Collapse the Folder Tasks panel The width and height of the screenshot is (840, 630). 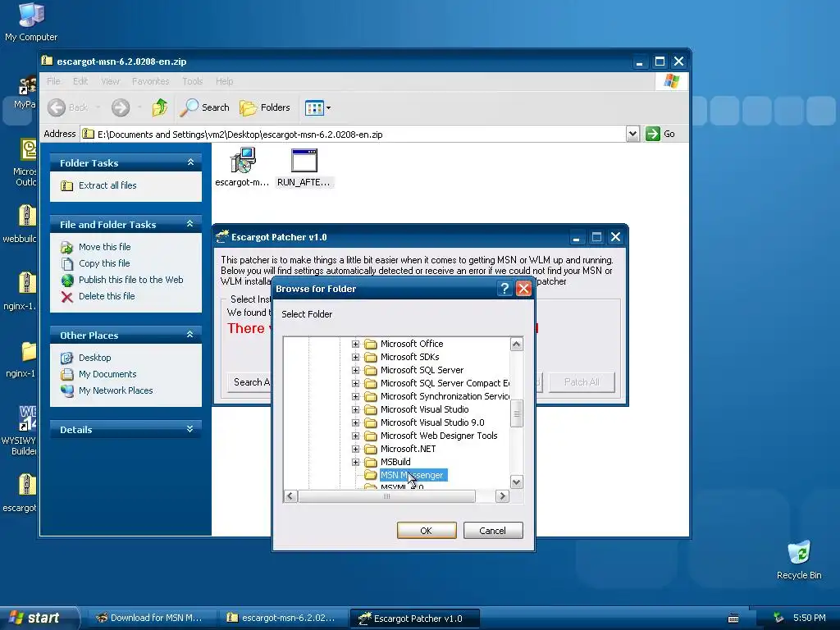[x=190, y=162]
